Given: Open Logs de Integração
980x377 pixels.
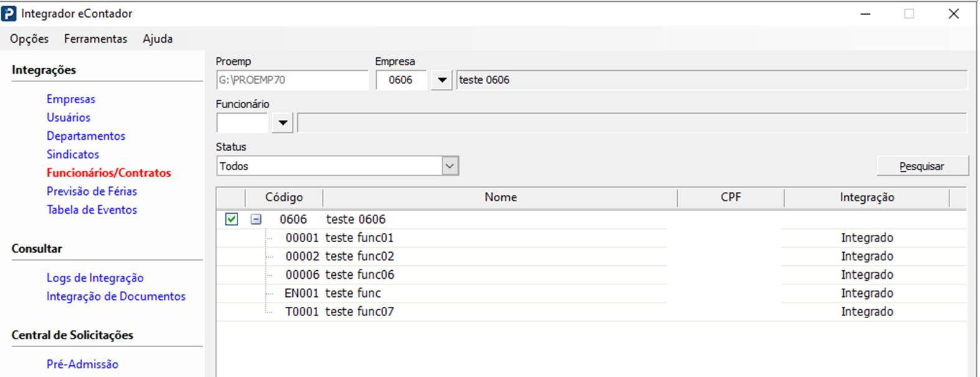Looking at the screenshot, I should 95,278.
